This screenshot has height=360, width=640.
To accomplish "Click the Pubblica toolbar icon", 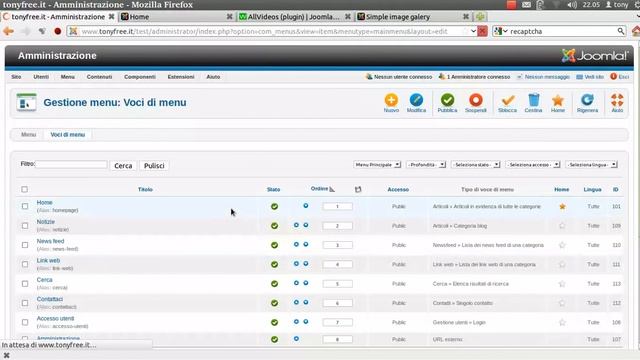I will point(447,100).
